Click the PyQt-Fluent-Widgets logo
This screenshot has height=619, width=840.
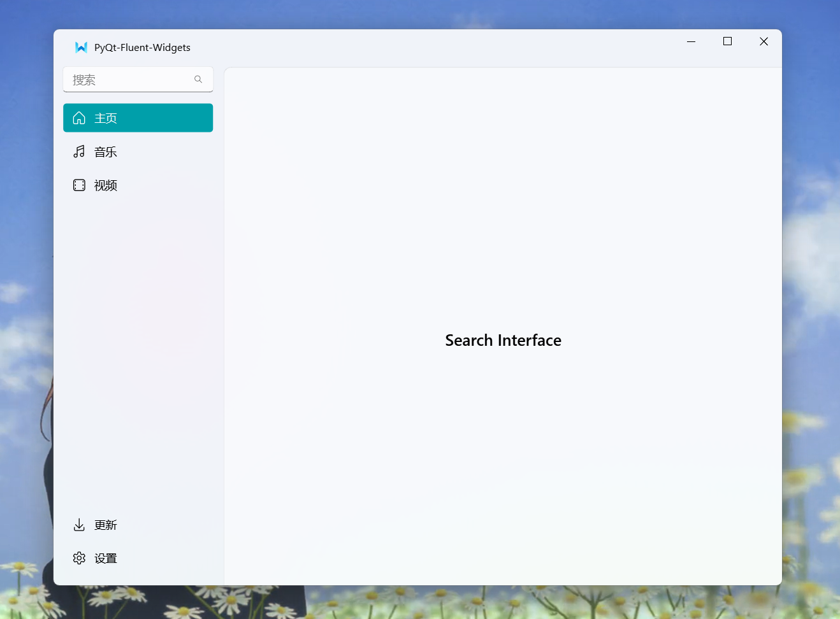click(80, 46)
